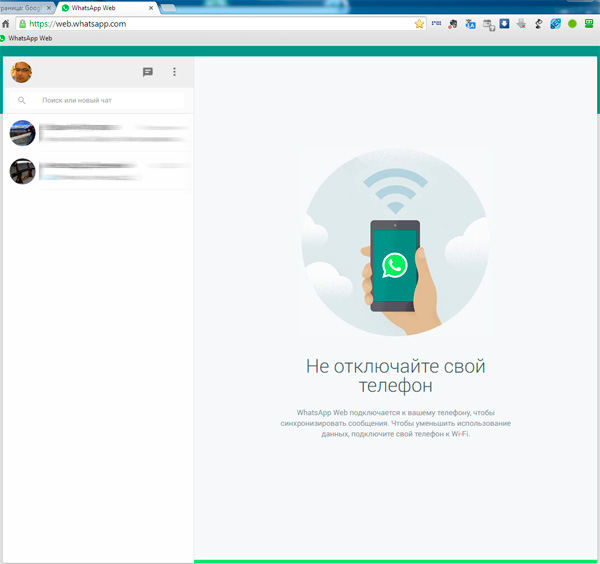Click the browser Home icon
This screenshot has height=564, width=600.
pyautogui.click(x=6, y=23)
